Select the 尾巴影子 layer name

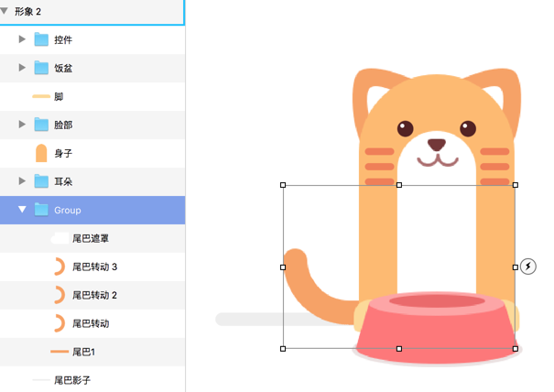72,380
